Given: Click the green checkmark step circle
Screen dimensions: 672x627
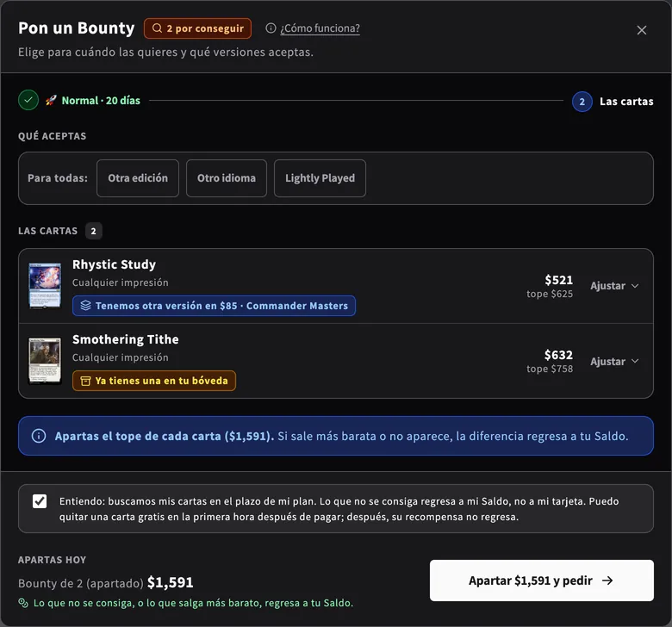Looking at the screenshot, I should tap(28, 100).
